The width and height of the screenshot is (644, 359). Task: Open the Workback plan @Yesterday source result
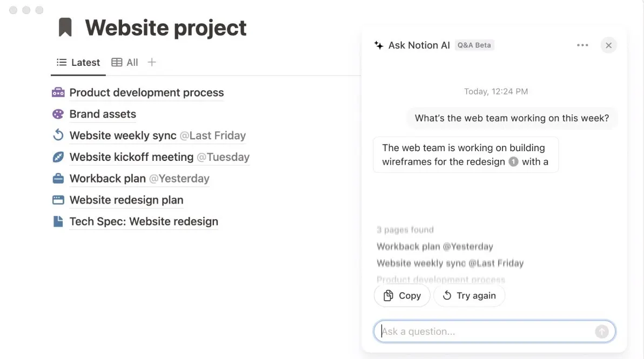434,247
